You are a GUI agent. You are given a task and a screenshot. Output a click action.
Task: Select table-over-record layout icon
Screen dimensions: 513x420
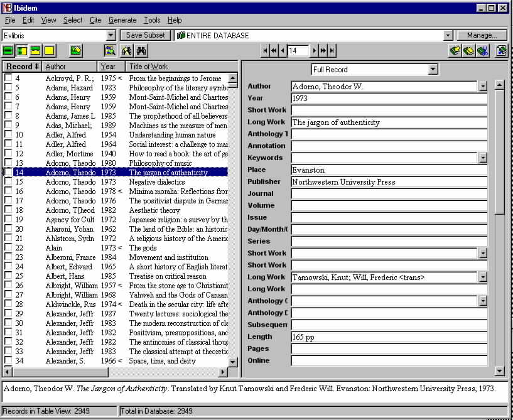point(35,51)
